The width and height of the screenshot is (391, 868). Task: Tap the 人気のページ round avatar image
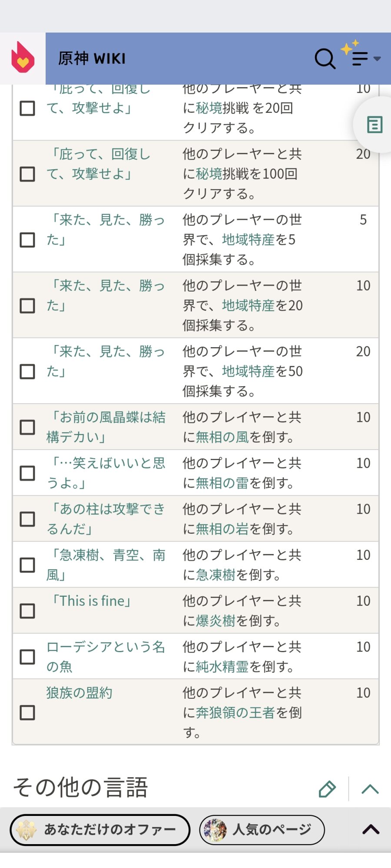point(215,830)
